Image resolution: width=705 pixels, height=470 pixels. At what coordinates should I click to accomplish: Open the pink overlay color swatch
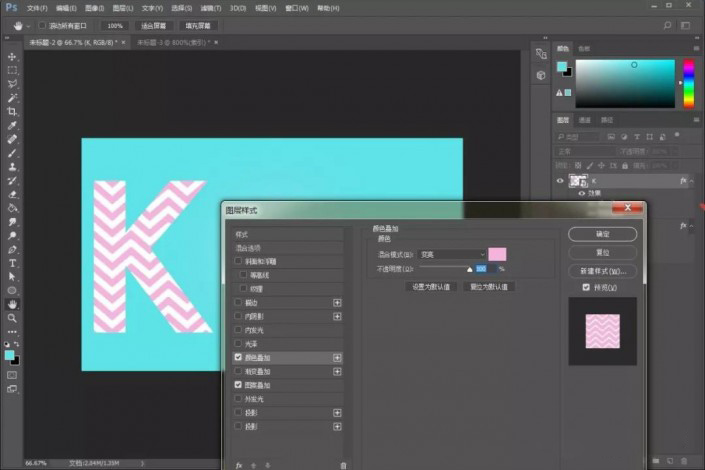(497, 254)
